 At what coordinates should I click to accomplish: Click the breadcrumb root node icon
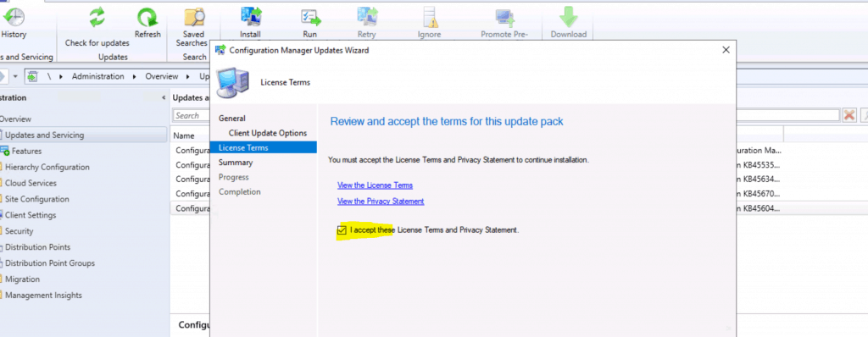(32, 76)
